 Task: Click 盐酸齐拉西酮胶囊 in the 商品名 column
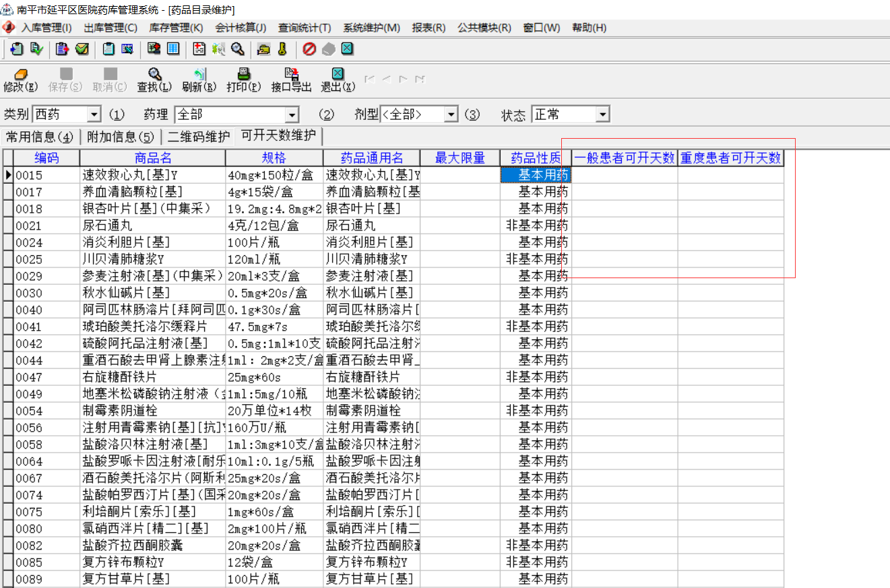click(153, 546)
